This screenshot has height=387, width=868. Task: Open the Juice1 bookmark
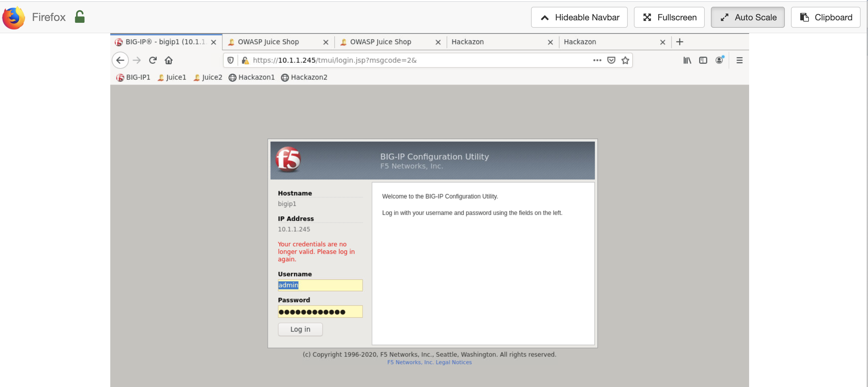(172, 77)
